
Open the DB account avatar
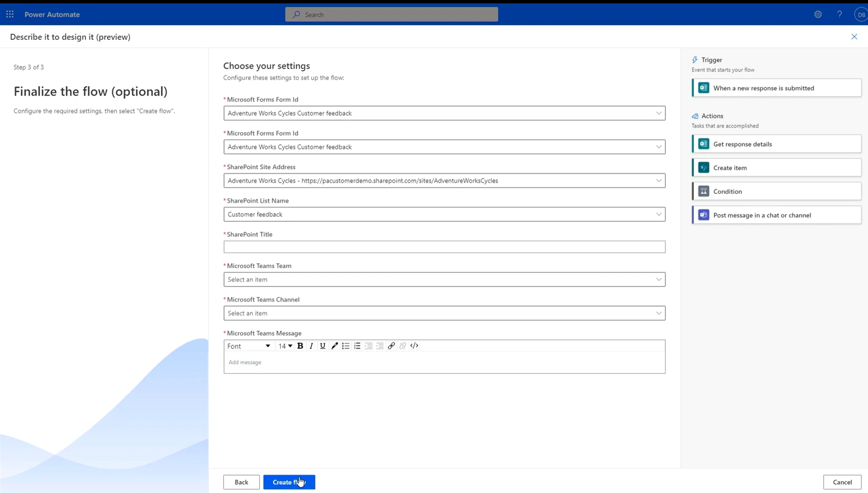pos(861,14)
